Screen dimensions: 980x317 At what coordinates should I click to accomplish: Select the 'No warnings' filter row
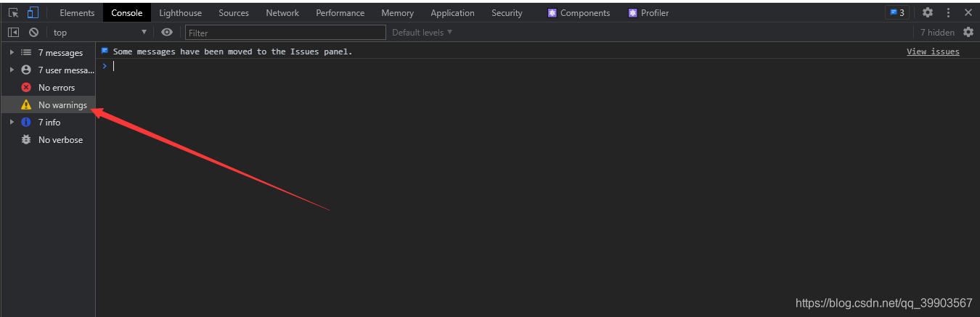point(48,104)
